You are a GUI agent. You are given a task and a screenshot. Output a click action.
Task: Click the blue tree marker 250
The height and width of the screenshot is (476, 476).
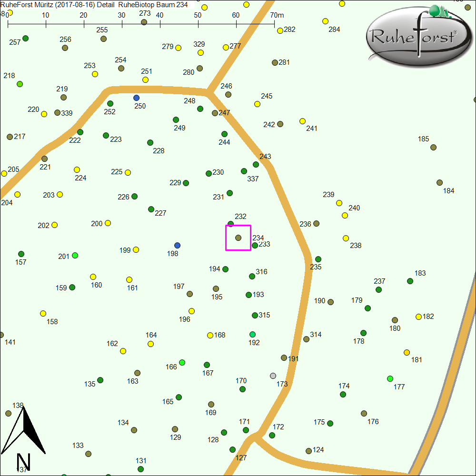point(137,98)
